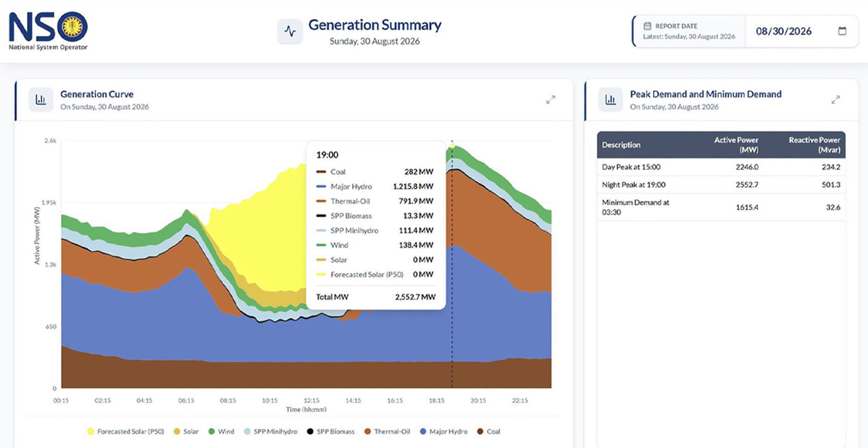Open the calendar picker icon in date field
The width and height of the screenshot is (868, 448).
point(842,31)
